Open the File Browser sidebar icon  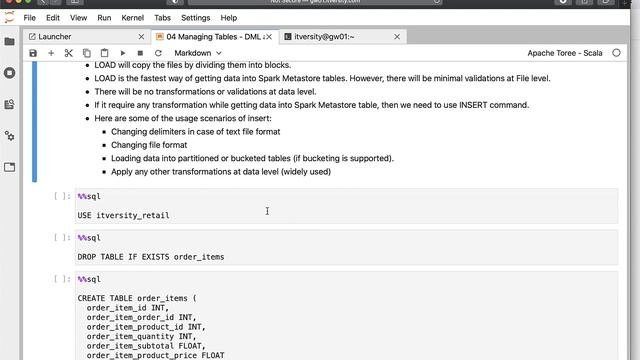[9, 42]
